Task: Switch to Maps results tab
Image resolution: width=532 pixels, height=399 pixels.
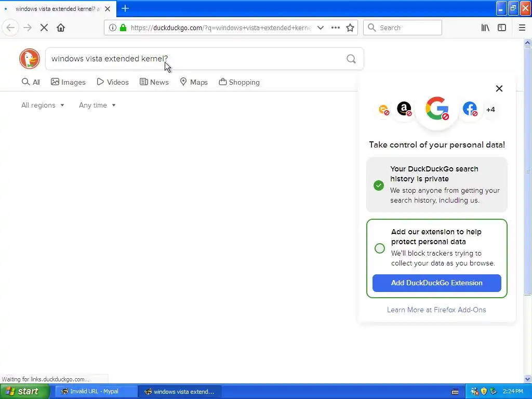Action: click(194, 82)
